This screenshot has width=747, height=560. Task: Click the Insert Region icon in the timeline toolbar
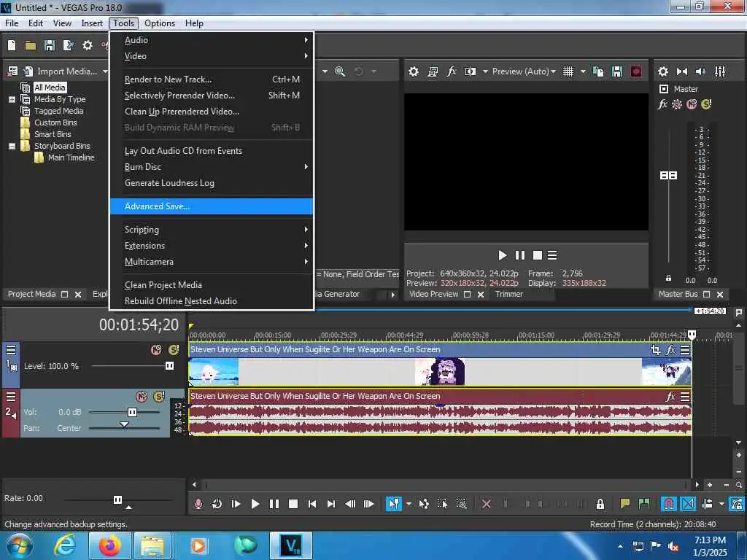(x=643, y=504)
